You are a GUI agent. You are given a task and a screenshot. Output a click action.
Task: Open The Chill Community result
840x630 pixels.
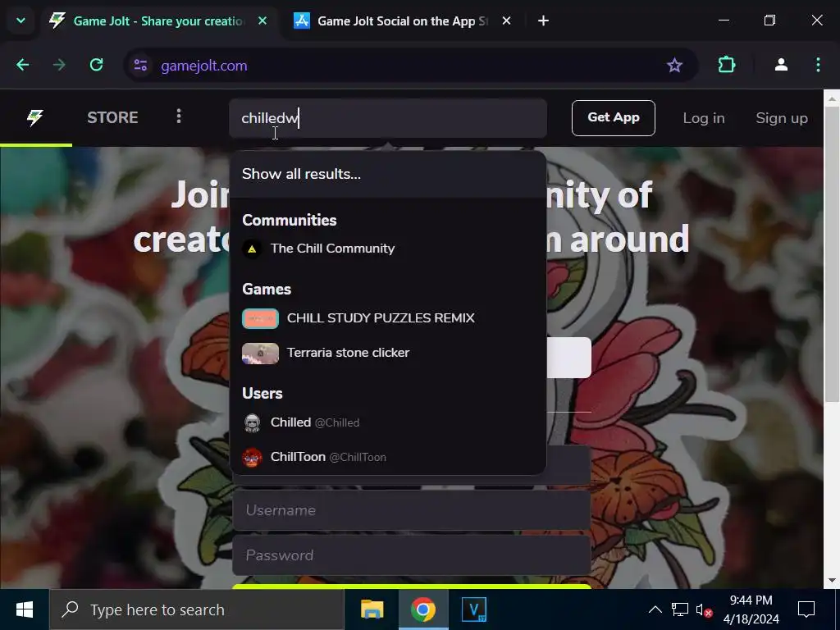click(x=388, y=249)
